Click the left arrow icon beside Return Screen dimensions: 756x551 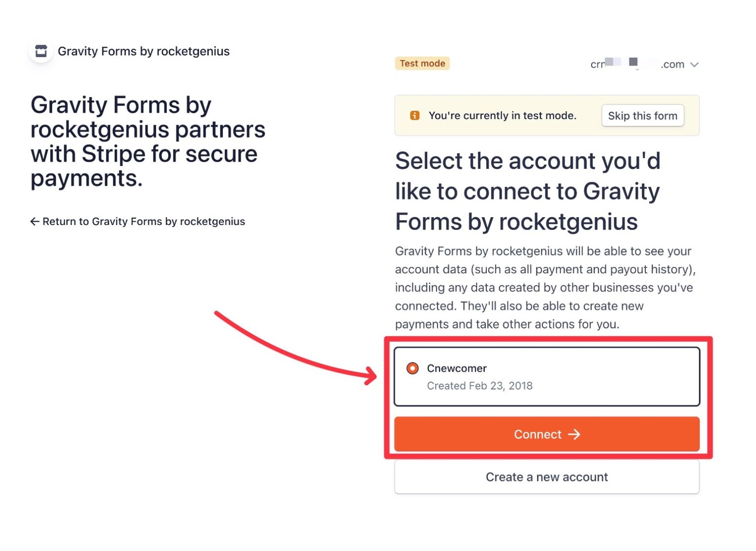(34, 222)
